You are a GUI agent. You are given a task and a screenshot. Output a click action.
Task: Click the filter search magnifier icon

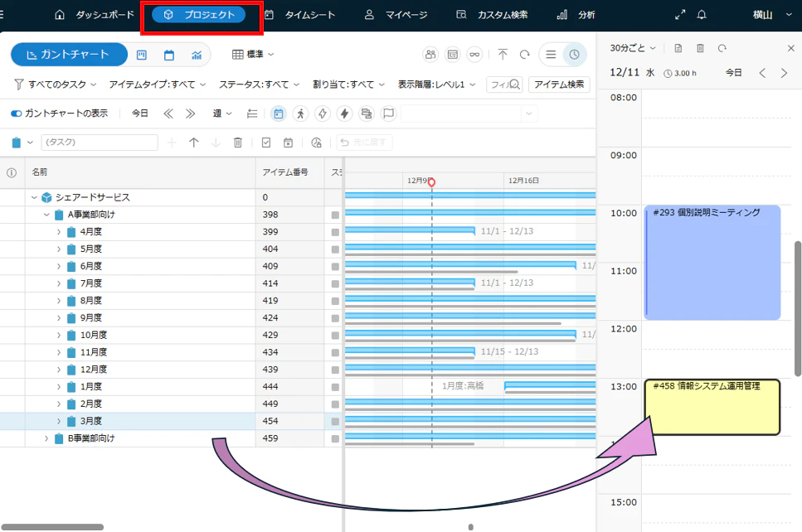(x=514, y=85)
